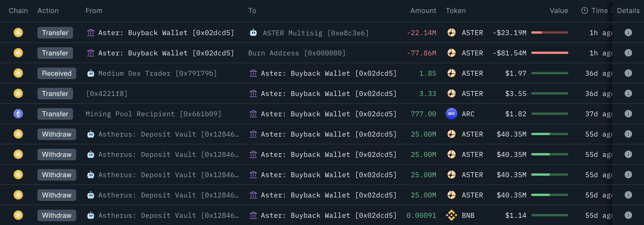
Task: Click the Ethereum chain icon in the ARC row
Action: tap(18, 114)
